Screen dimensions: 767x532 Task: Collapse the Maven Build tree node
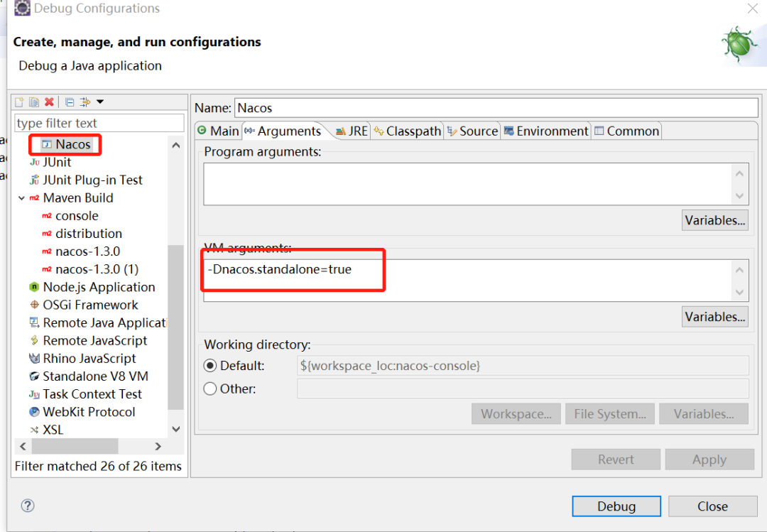(21, 198)
